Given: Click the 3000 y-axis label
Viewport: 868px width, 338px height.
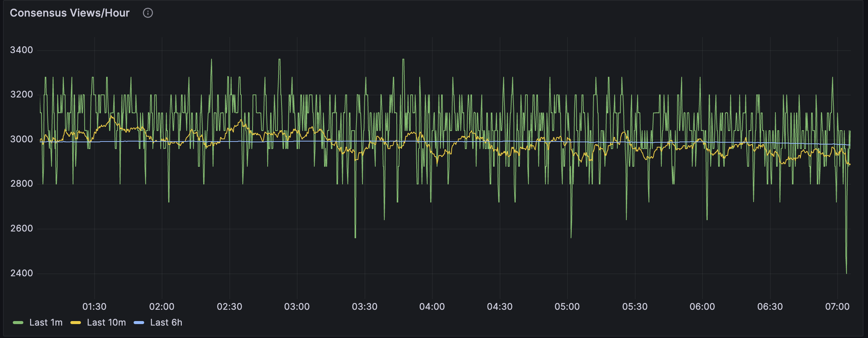Looking at the screenshot, I should (21, 139).
